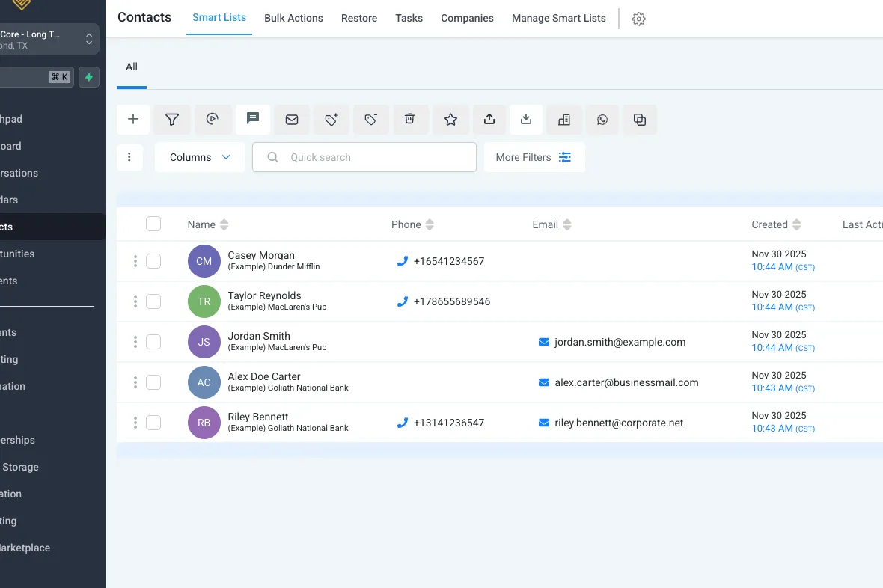Switch to the Bulk Actions tab

pos(293,18)
